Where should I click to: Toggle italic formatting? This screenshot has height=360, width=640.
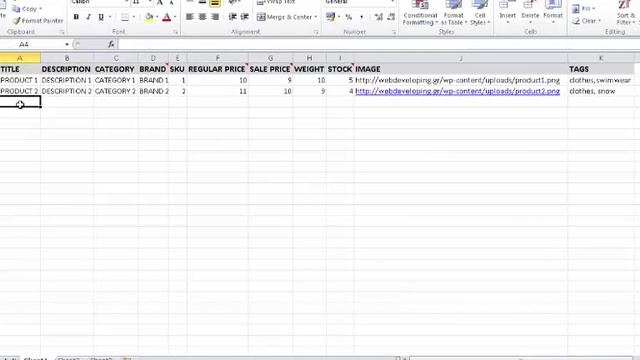pos(88,17)
